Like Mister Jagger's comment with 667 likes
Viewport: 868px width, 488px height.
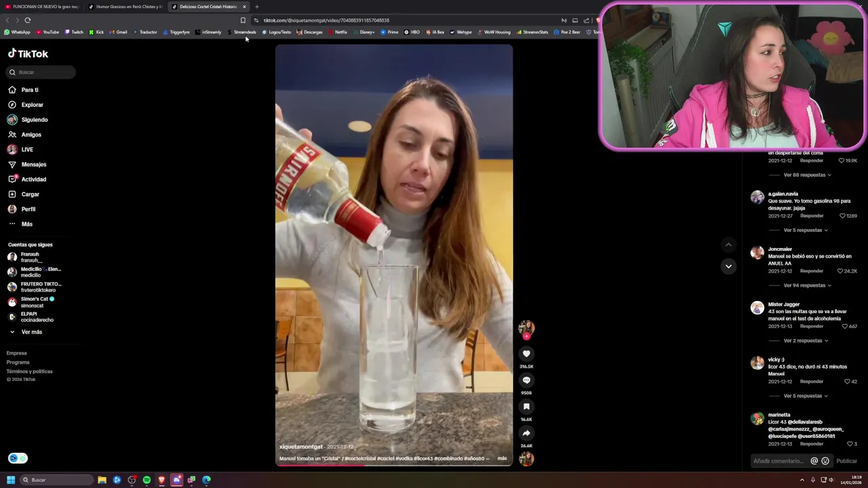click(844, 326)
